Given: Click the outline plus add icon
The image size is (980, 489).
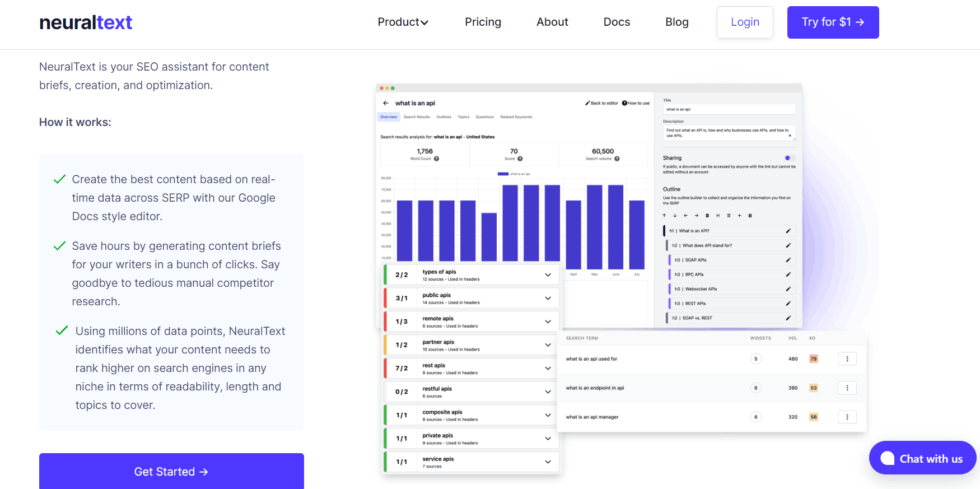Looking at the screenshot, I should point(739,216).
